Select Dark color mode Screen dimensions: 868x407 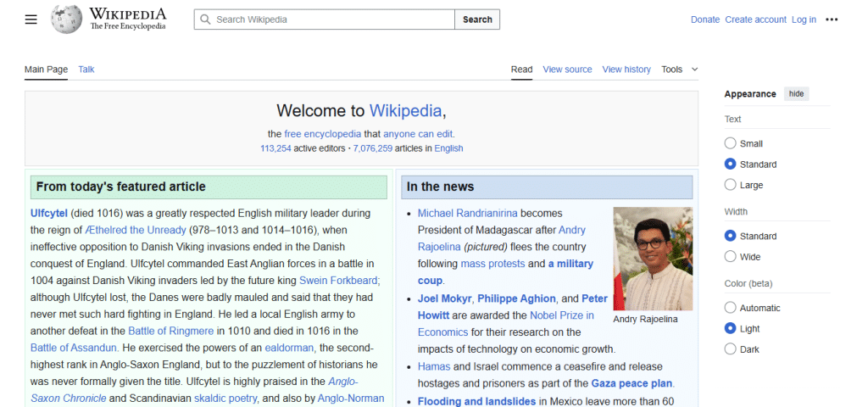coord(730,348)
